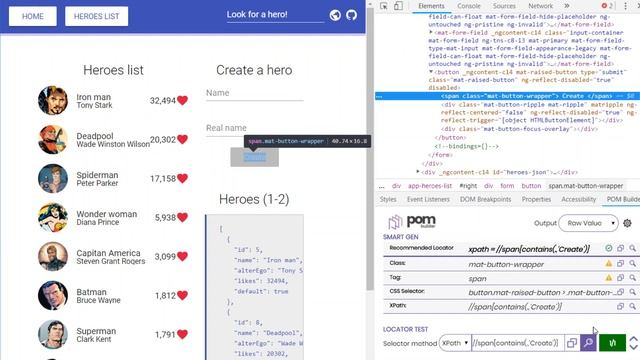This screenshot has height=360, width=640.
Task: Open DevTools three-dot options menu
Action: (625, 6)
